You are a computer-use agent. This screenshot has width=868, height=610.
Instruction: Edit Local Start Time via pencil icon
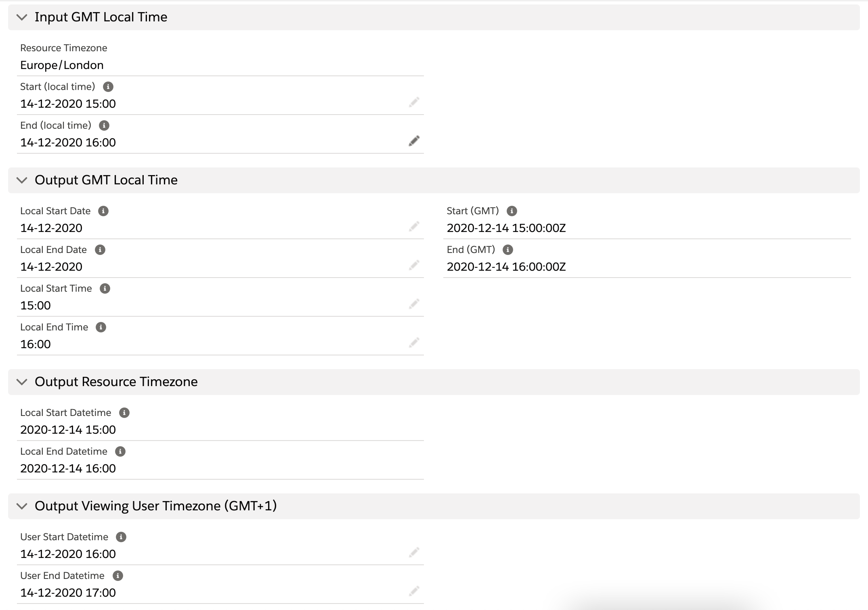coord(415,303)
